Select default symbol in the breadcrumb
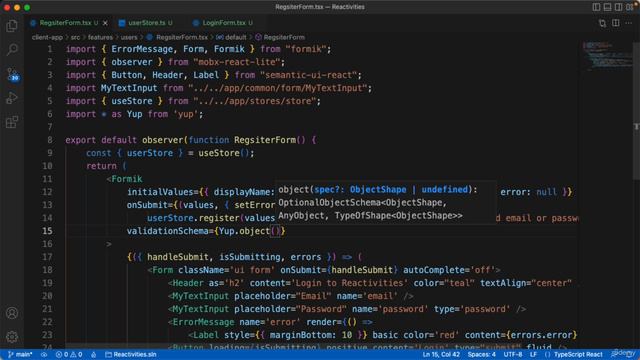The width and height of the screenshot is (640, 360). [236, 37]
